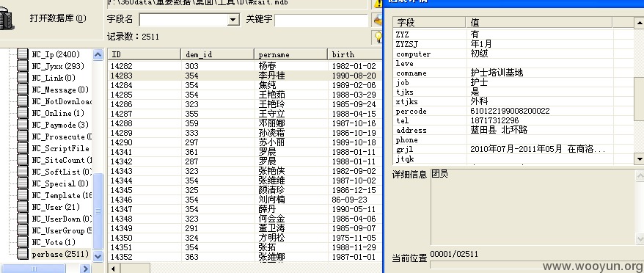Click the table tree scroll-down arrow

pos(98,256)
